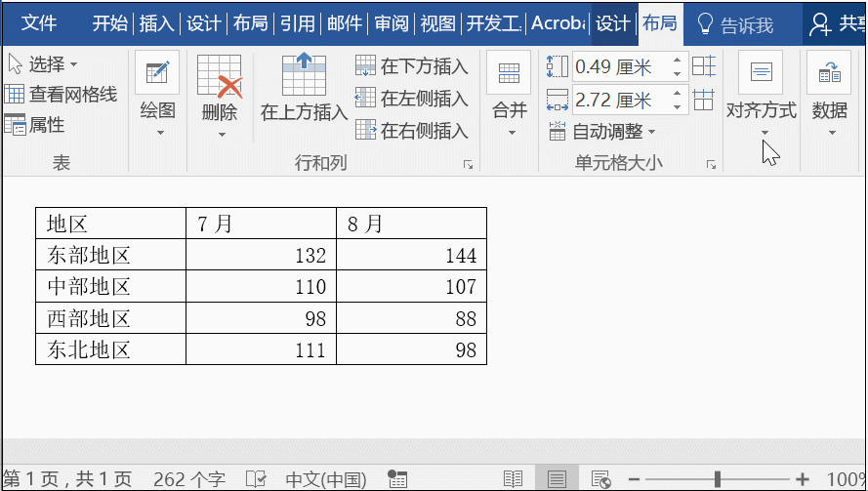Switch to read mode view
The height and width of the screenshot is (491, 868).
514,479
